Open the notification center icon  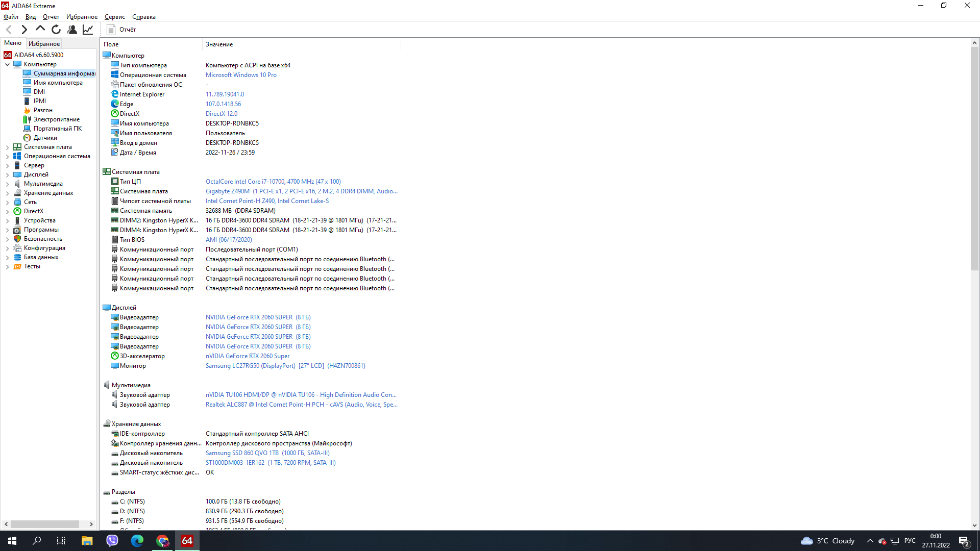964,541
